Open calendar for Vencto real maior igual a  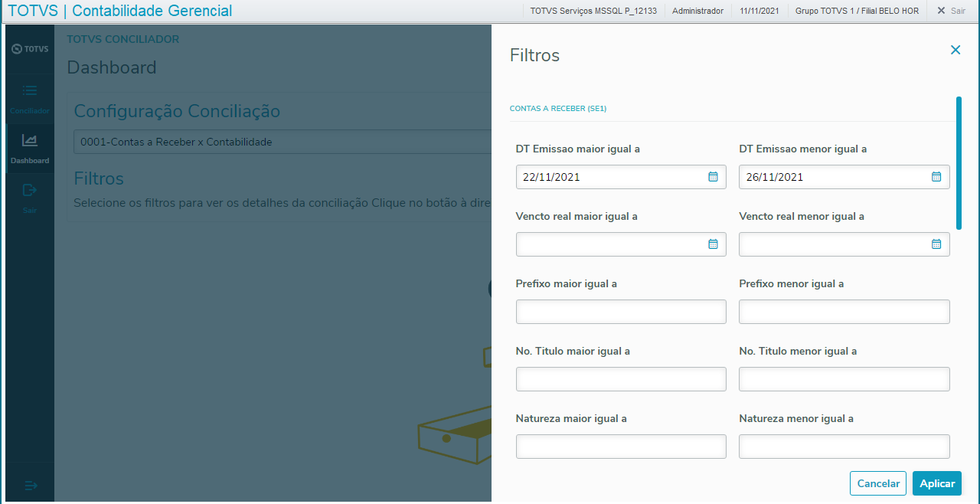[x=713, y=244]
